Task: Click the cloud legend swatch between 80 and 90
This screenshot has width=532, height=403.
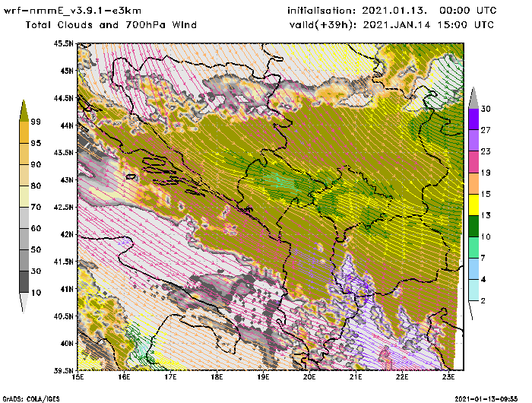Action: coord(24,175)
